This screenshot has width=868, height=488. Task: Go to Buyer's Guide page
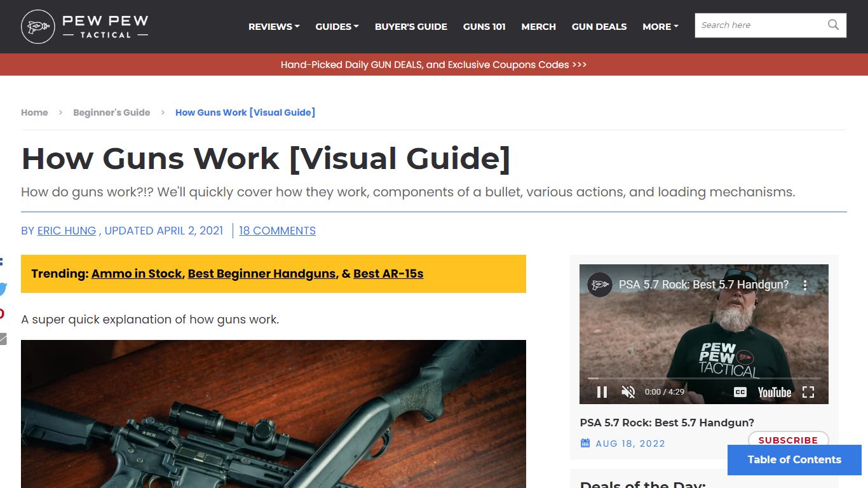click(x=411, y=27)
